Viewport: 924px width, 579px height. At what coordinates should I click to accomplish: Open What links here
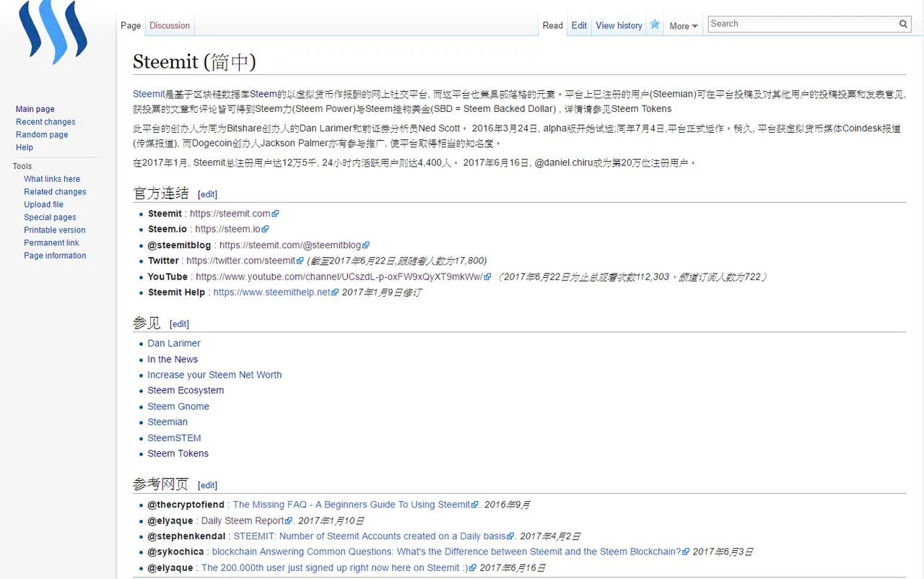coord(52,179)
